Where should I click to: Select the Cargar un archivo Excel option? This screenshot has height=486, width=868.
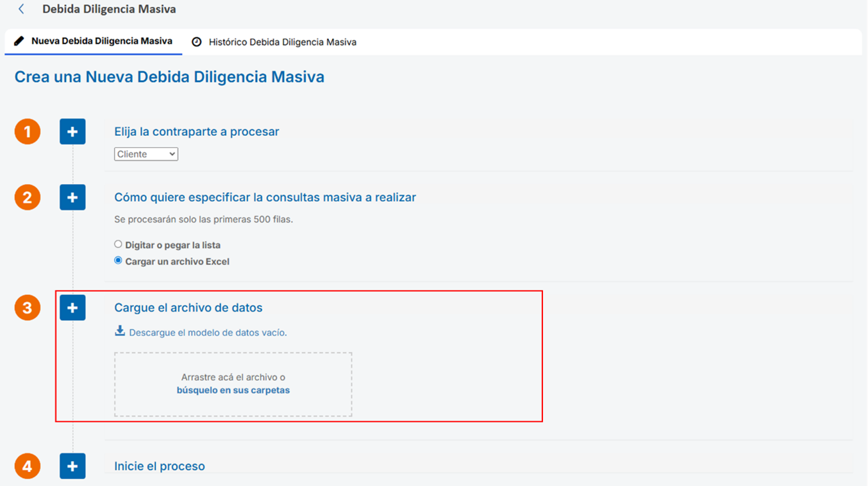point(118,260)
